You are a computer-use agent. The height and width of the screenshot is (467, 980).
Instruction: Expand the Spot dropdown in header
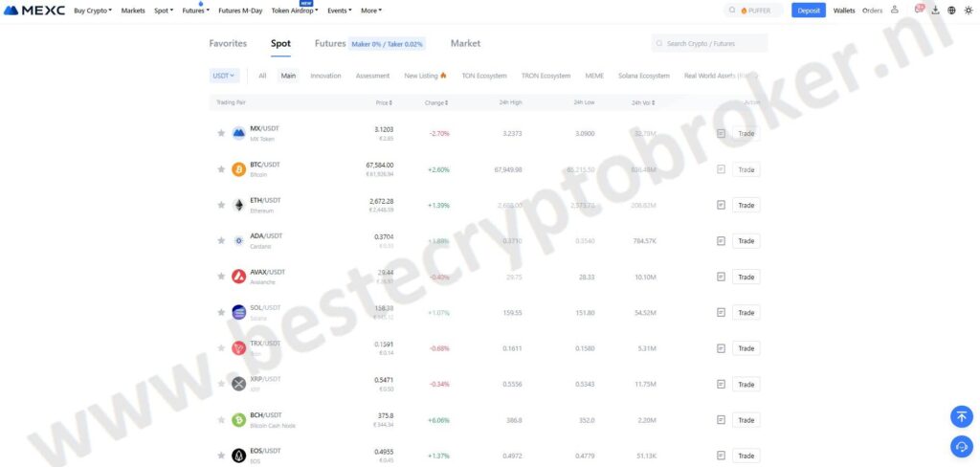(164, 11)
